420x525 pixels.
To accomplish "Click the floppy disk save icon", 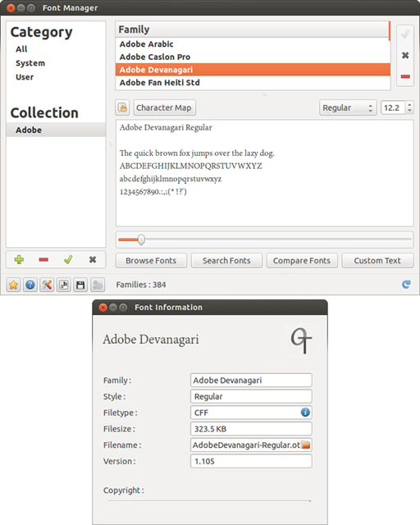I will (80, 285).
